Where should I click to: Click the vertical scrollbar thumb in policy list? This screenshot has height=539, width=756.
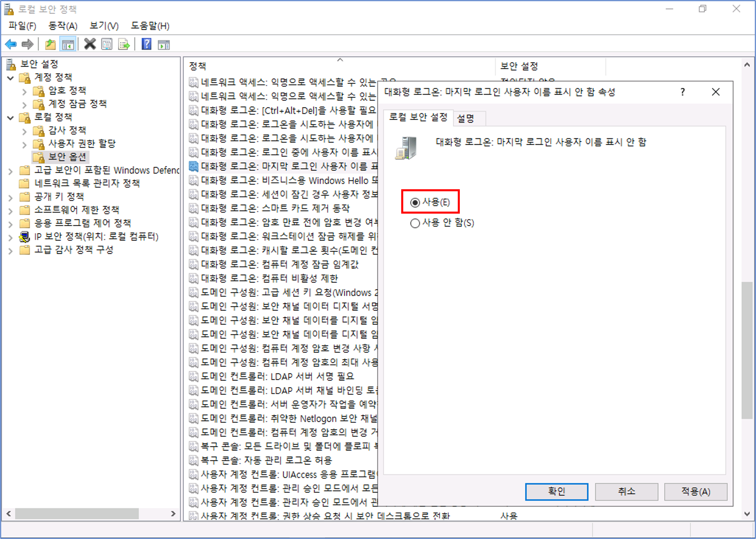(747, 350)
